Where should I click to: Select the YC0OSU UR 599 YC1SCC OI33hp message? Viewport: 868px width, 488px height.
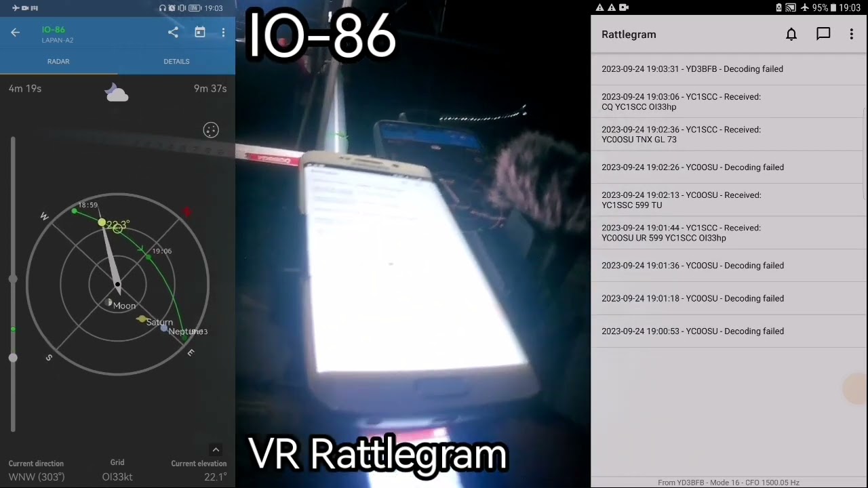(729, 232)
